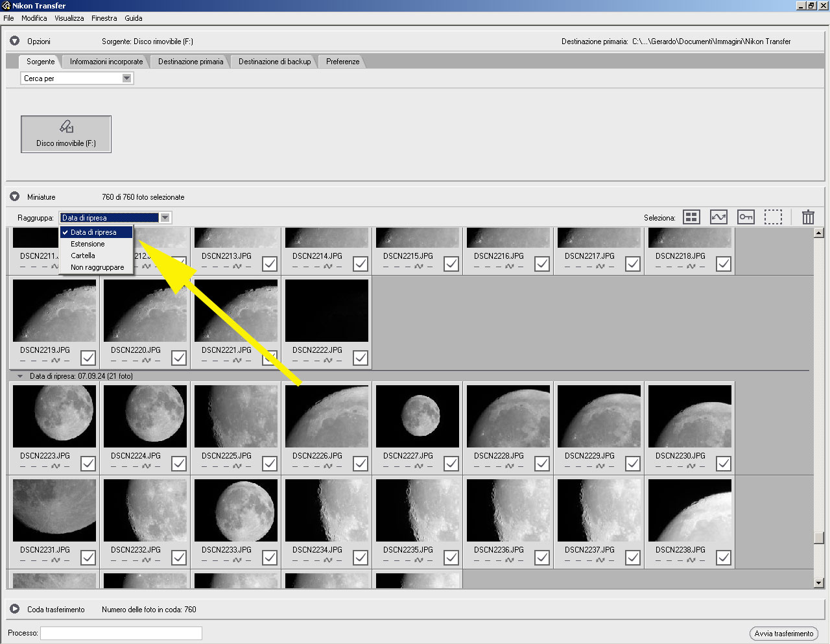The height and width of the screenshot is (644, 830).
Task: Switch to the Informazioni incorporate tab
Action: [x=106, y=62]
